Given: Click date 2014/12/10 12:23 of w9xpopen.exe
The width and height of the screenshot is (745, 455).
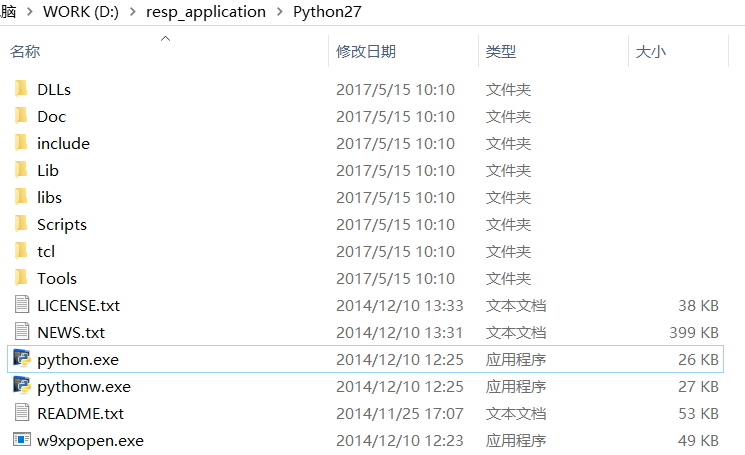Looking at the screenshot, I should (x=400, y=441).
